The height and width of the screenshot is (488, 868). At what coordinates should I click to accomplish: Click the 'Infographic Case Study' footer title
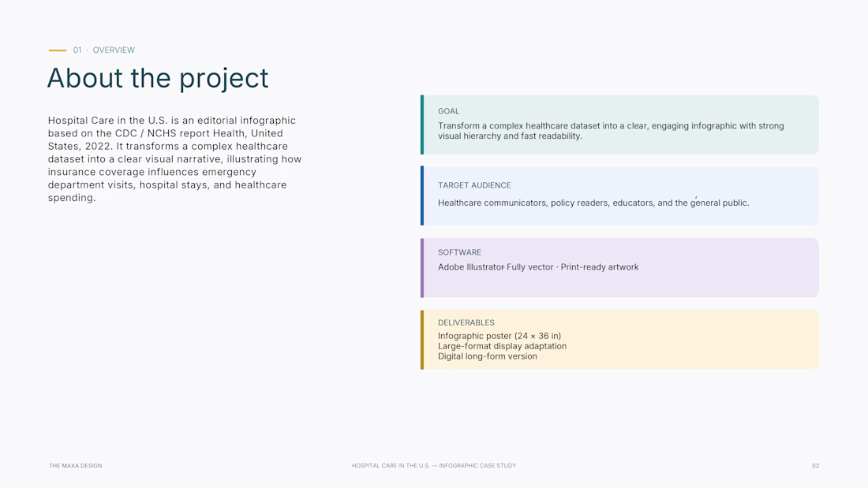point(433,466)
